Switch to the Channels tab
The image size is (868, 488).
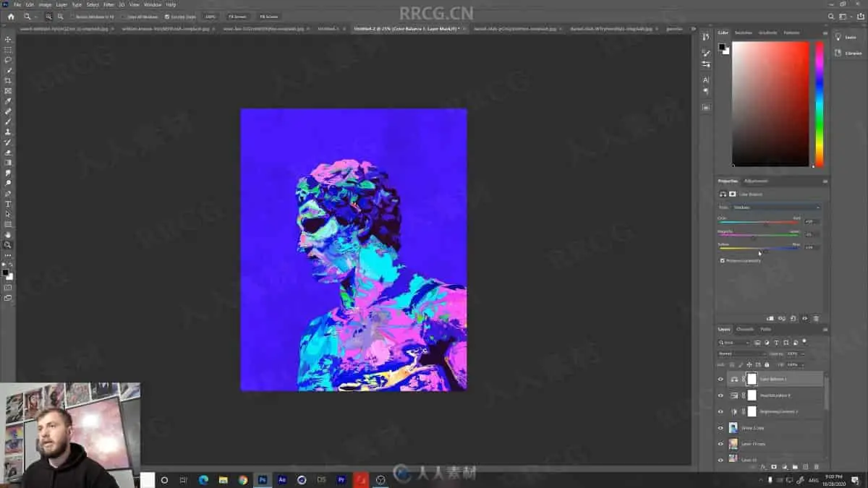[745, 329]
